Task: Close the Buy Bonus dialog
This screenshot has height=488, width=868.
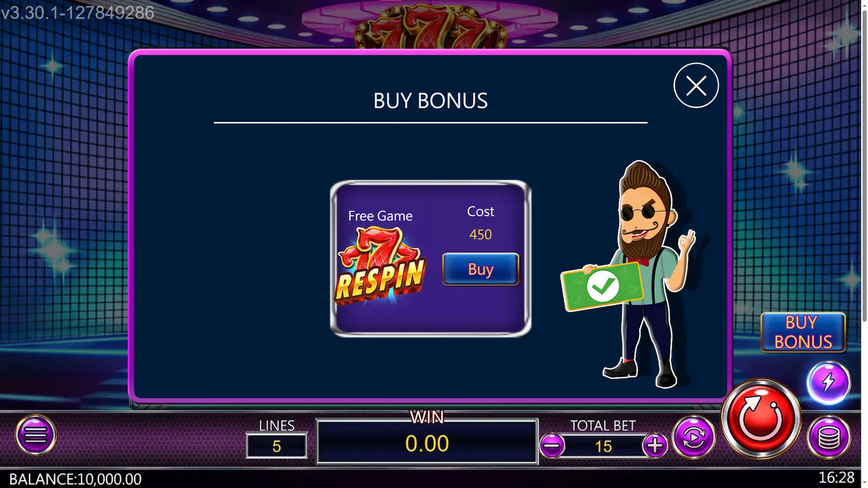Action: tap(696, 86)
